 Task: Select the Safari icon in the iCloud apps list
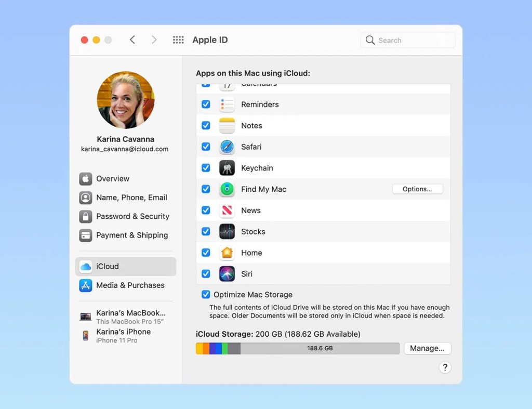point(227,147)
